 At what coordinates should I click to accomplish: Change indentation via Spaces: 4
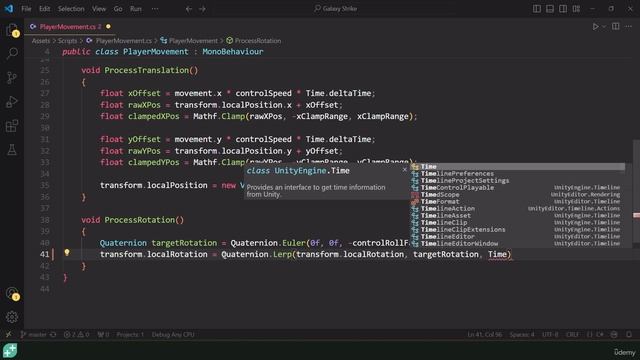[x=522, y=334]
